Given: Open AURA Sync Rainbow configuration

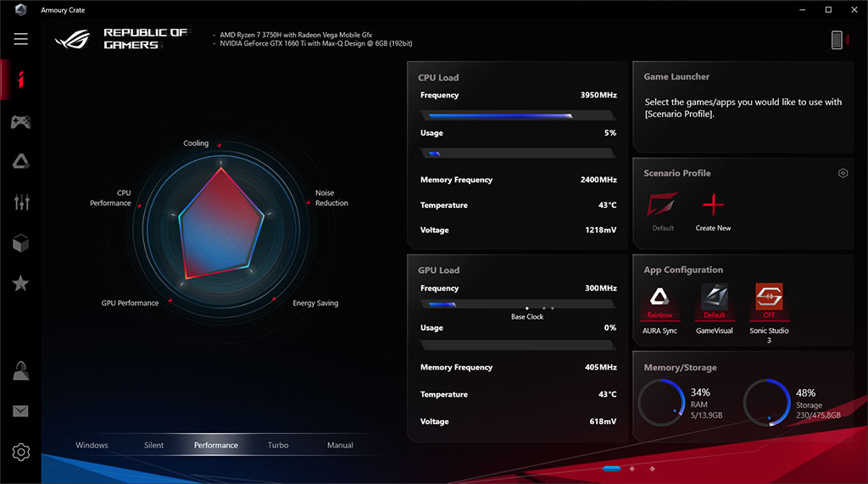Looking at the screenshot, I should 659,301.
